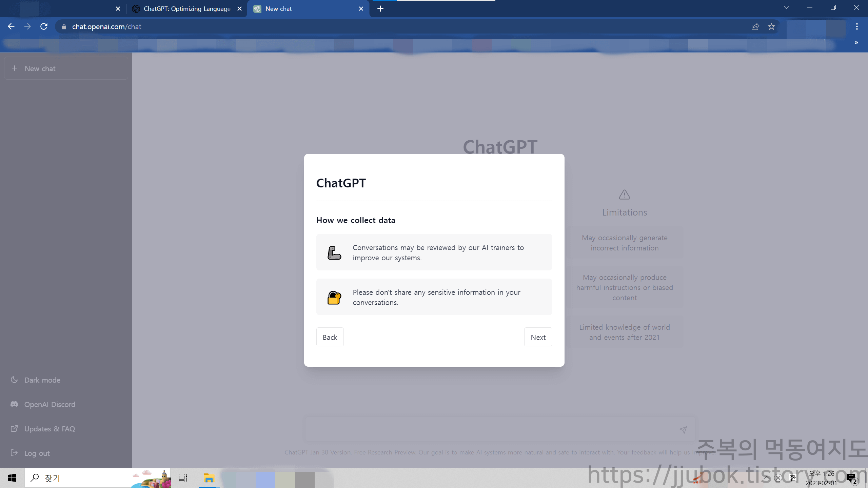Show hidden system tray icons
The width and height of the screenshot is (868, 488).
click(767, 478)
